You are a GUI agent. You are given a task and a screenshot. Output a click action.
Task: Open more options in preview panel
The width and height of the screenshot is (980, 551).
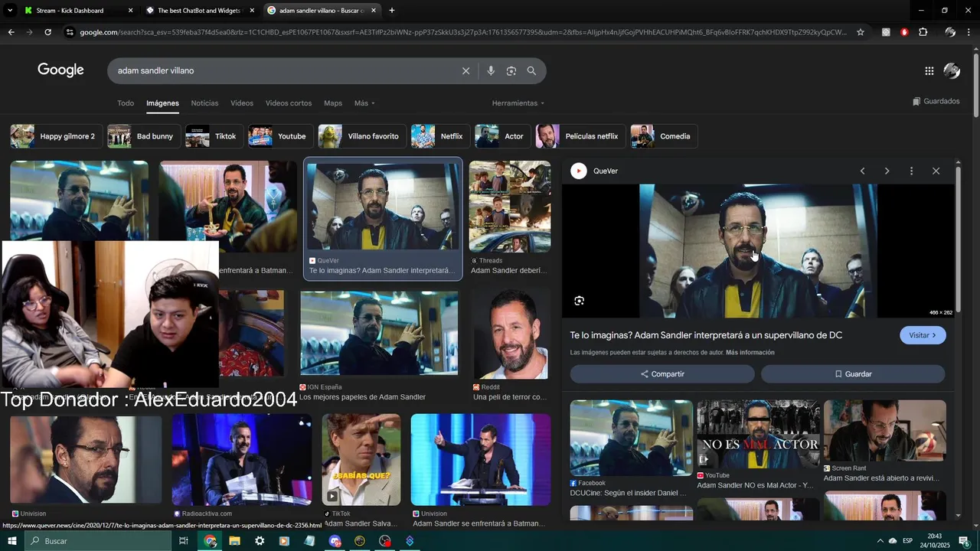point(911,171)
